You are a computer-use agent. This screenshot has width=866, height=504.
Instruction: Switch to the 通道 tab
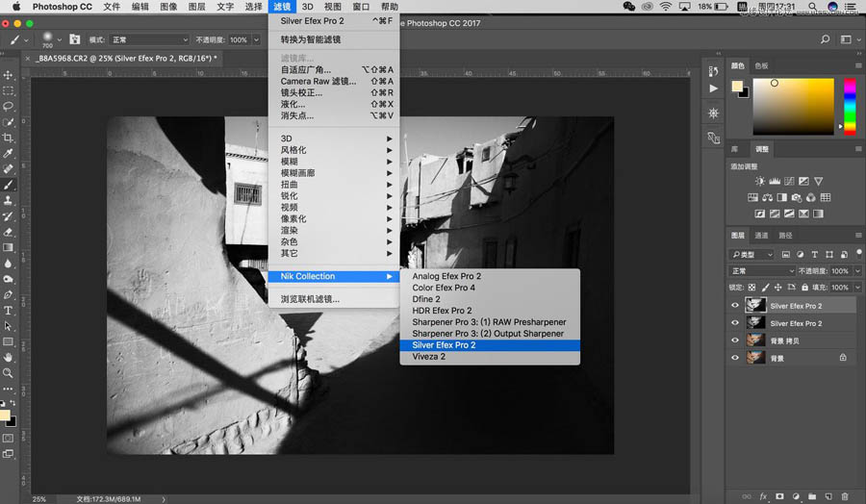pyautogui.click(x=762, y=235)
